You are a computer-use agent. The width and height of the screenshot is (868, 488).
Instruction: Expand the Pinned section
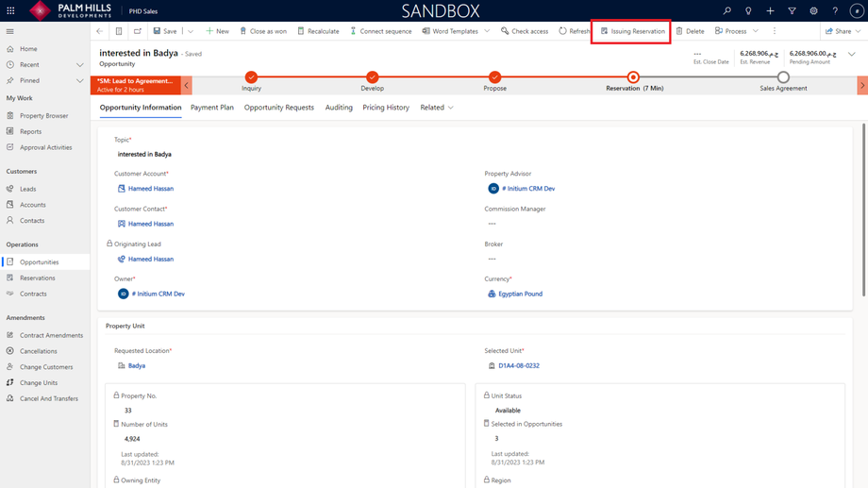pos(79,81)
